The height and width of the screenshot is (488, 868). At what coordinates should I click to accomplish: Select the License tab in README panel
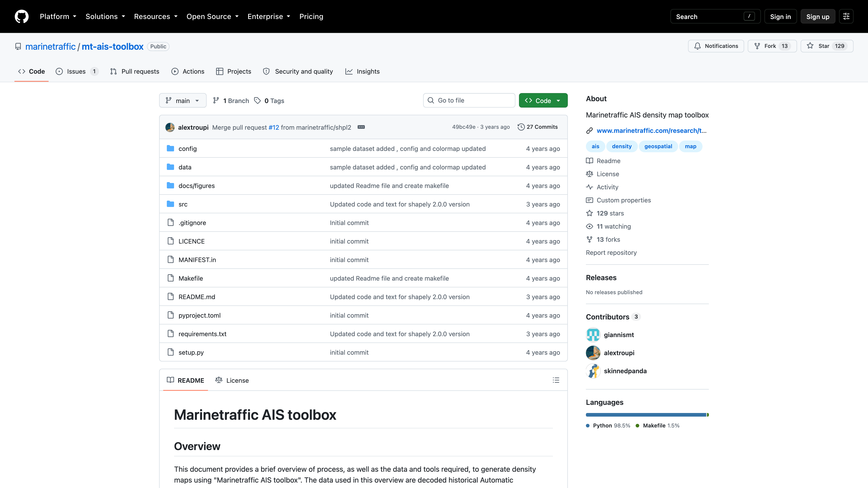(232, 380)
